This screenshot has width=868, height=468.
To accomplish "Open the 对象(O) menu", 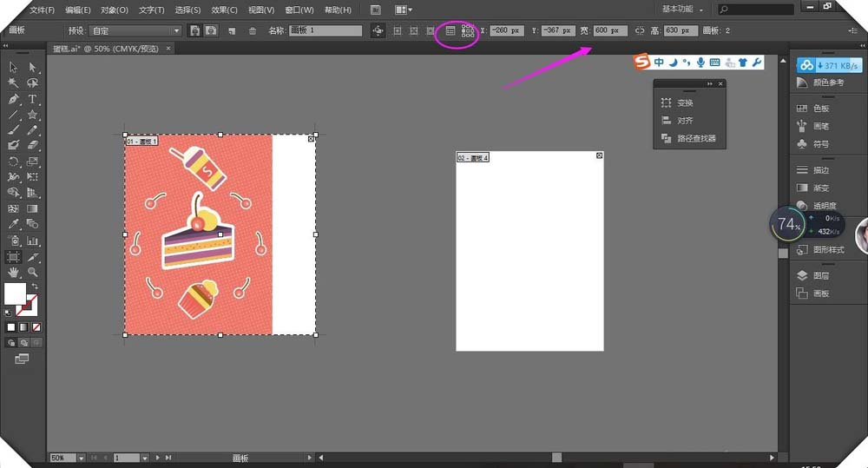I will [115, 10].
